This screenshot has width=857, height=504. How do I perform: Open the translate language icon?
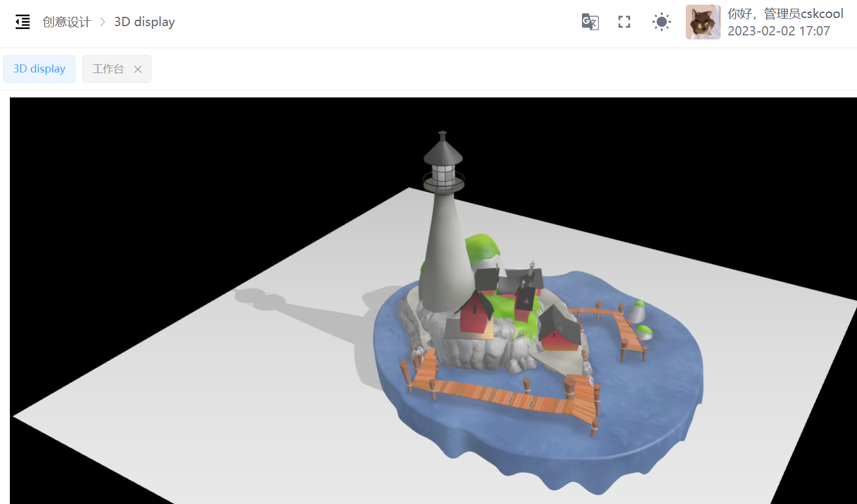590,22
